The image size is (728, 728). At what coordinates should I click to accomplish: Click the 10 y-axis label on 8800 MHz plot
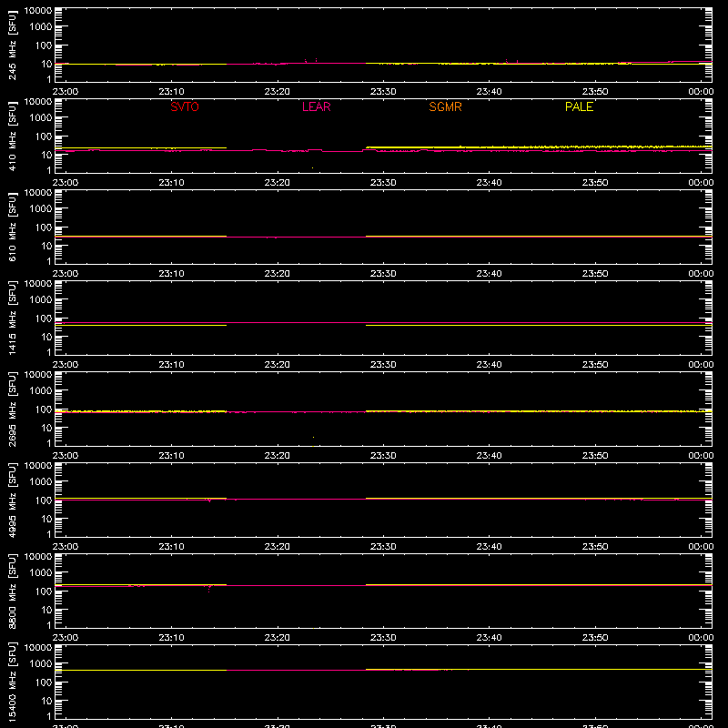pos(46,610)
